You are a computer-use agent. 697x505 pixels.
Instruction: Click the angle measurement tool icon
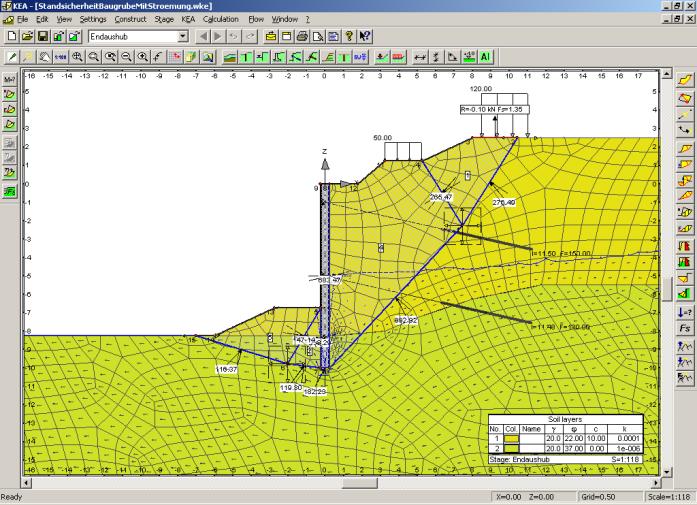[x=453, y=57]
